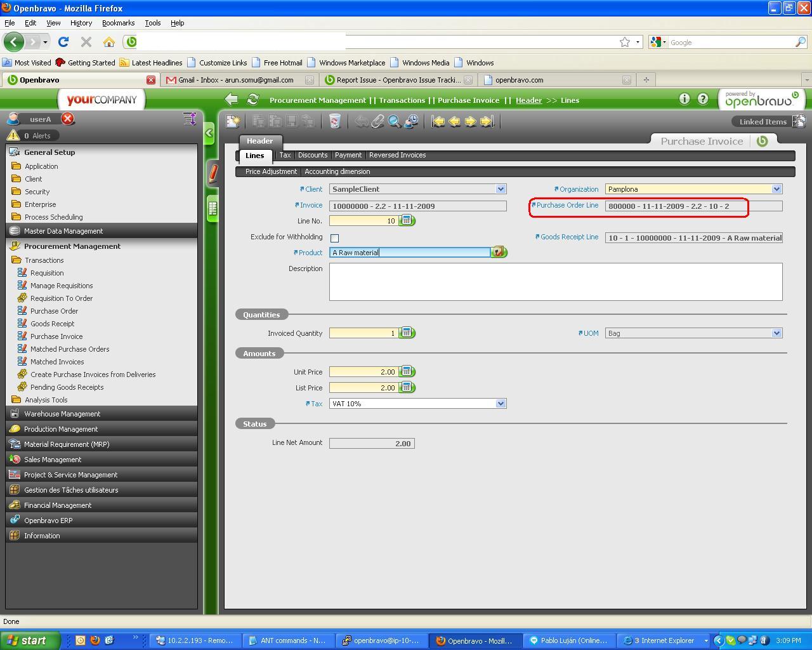This screenshot has height=650, width=812.
Task: Open Goods Receipt in the menu
Action: (x=52, y=324)
